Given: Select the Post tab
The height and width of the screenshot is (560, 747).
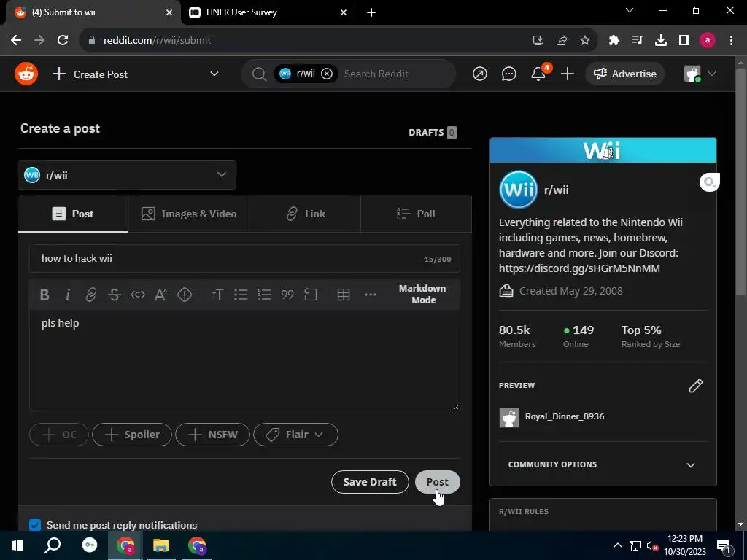Looking at the screenshot, I should pos(73,214).
